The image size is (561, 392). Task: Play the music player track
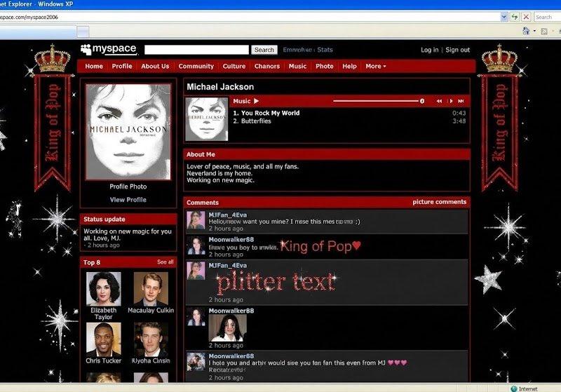pos(256,101)
